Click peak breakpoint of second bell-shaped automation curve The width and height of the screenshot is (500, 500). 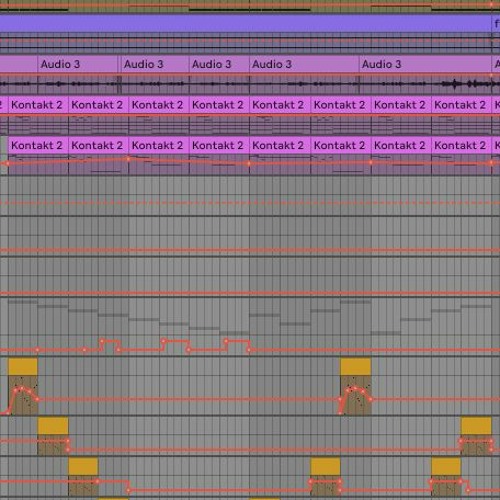click(355, 388)
